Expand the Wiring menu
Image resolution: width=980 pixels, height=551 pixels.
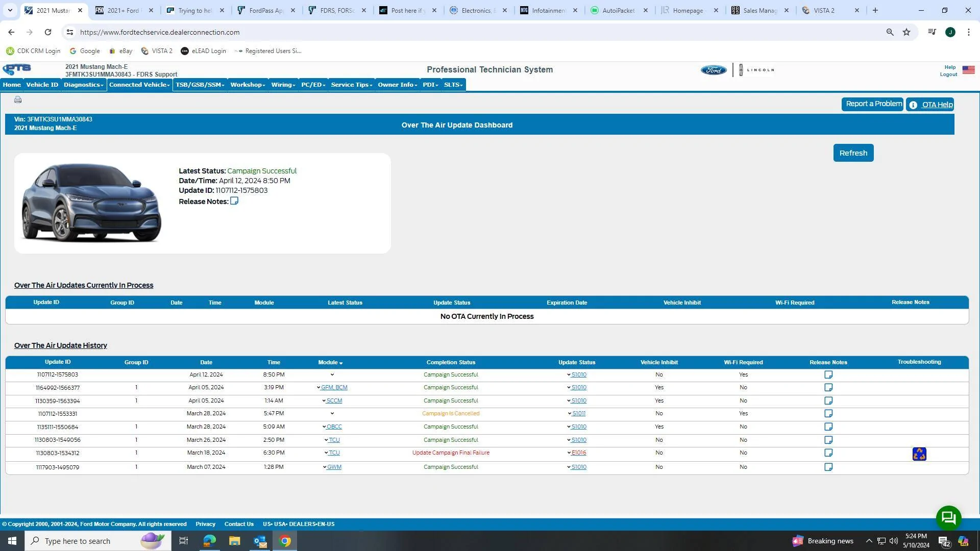click(283, 85)
